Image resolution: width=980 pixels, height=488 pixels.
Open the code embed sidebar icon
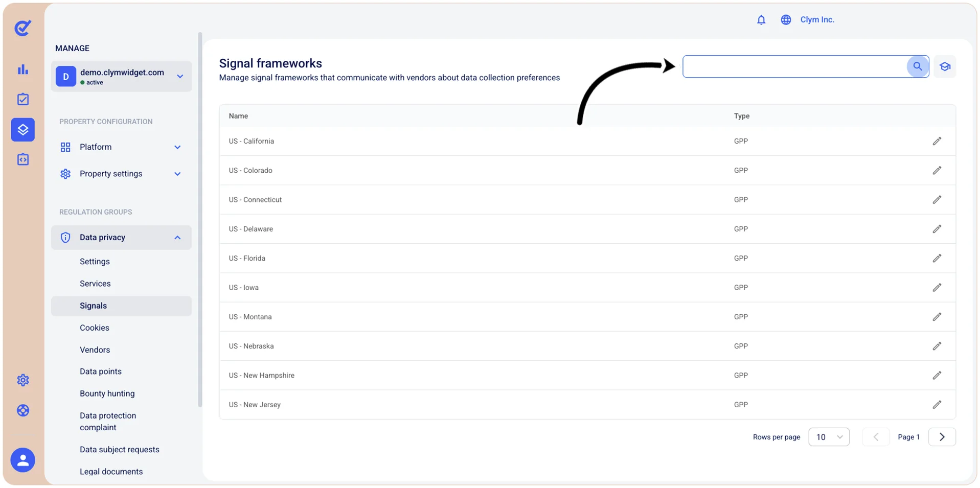pos(23,159)
